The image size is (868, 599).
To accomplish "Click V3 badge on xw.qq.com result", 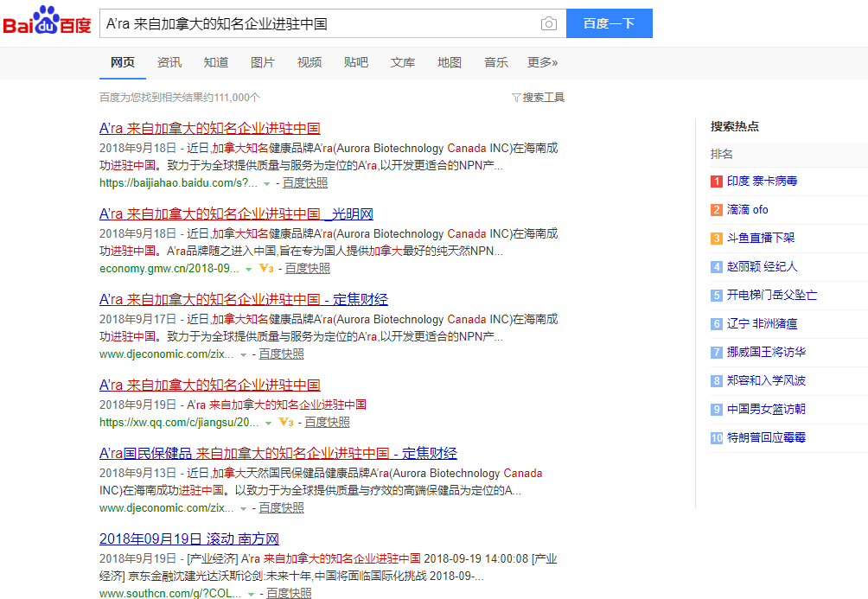I will pos(286,423).
